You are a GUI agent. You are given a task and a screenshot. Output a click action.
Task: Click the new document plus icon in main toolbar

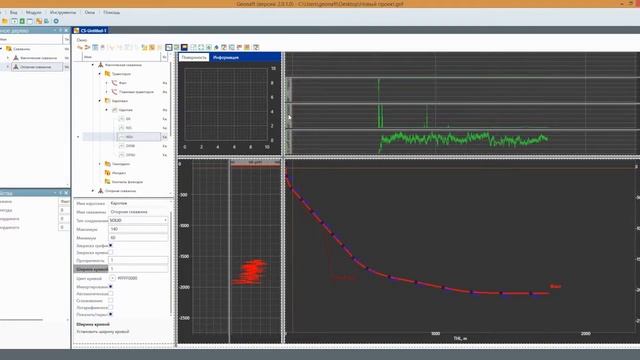(14, 21)
